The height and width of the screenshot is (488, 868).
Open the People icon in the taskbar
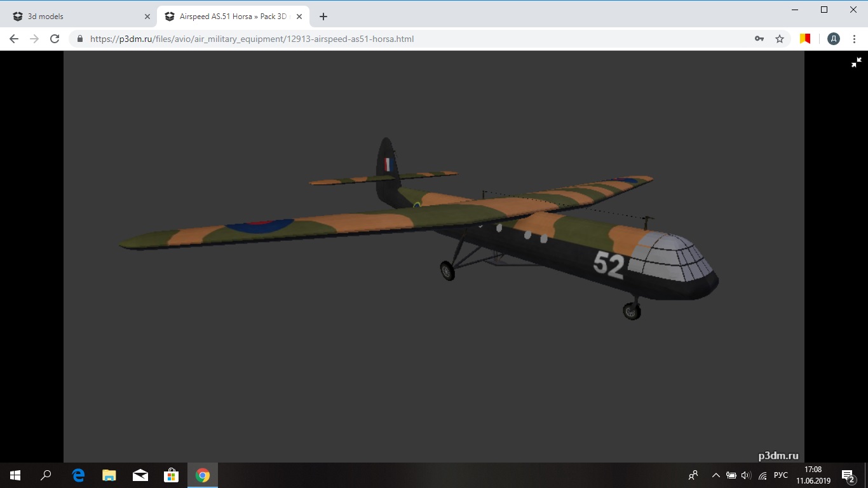693,475
